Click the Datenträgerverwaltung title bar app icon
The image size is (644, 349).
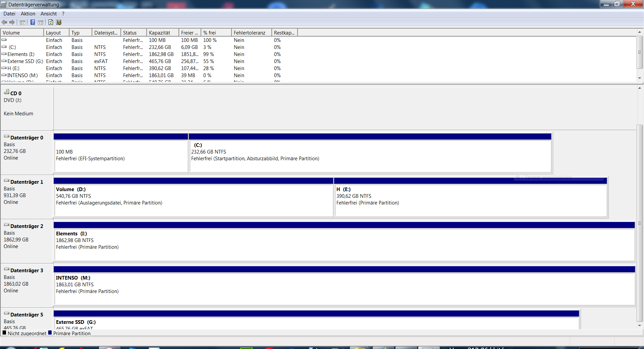pyautogui.click(x=4, y=4)
